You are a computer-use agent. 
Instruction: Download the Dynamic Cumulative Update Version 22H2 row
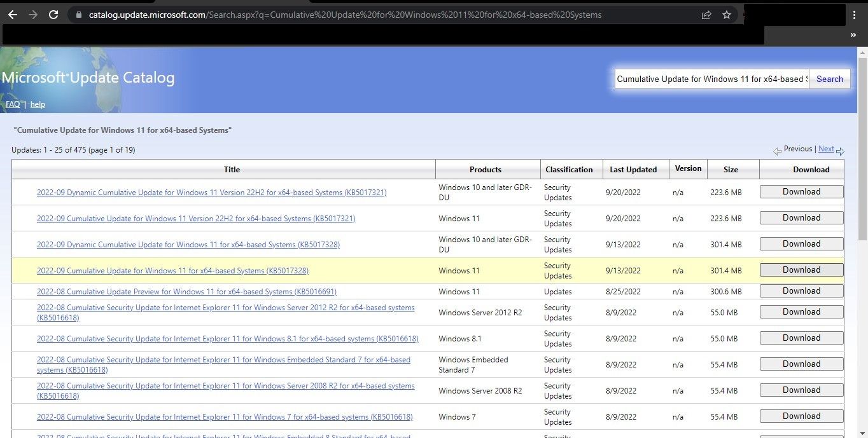[802, 192]
